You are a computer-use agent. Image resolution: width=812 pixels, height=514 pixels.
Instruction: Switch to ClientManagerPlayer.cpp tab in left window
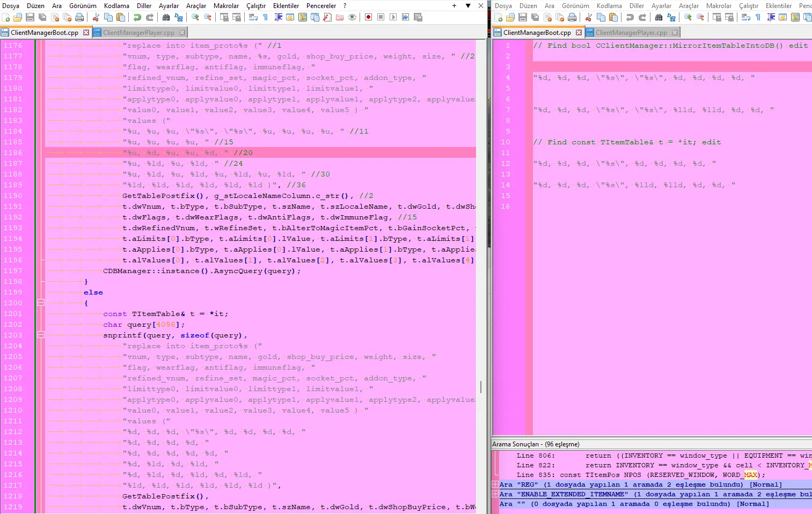pos(138,33)
